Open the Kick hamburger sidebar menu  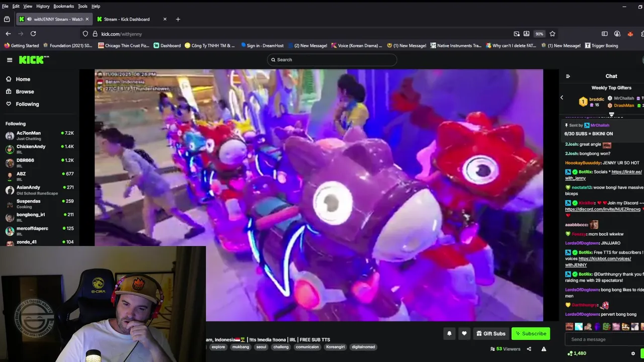coord(10,60)
